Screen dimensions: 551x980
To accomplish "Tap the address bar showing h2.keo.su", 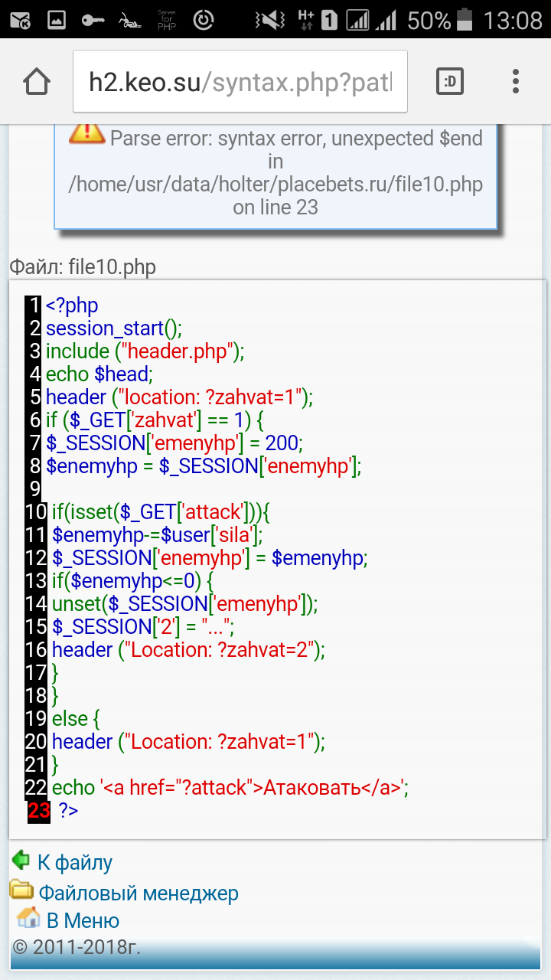I will [x=240, y=82].
